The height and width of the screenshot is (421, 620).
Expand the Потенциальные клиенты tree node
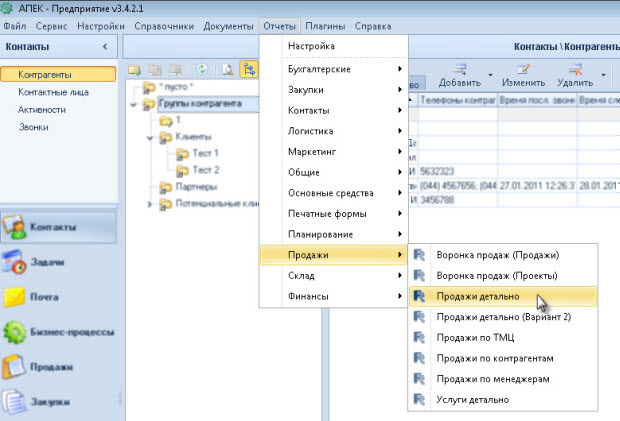150,204
